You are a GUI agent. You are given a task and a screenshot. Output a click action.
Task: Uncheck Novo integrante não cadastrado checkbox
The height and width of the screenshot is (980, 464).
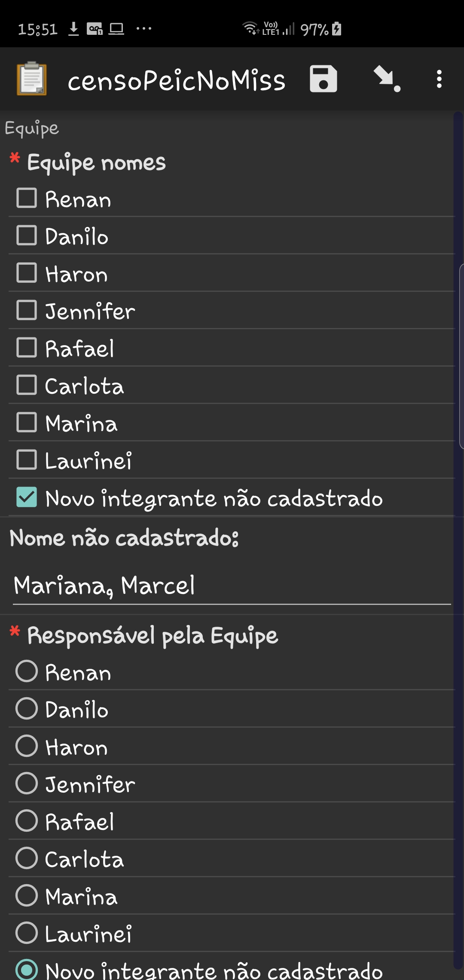point(27,497)
